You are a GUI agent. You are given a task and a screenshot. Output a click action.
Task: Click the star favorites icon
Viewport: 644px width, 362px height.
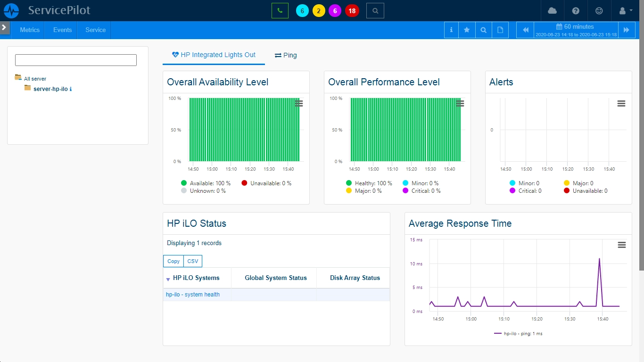click(x=467, y=30)
